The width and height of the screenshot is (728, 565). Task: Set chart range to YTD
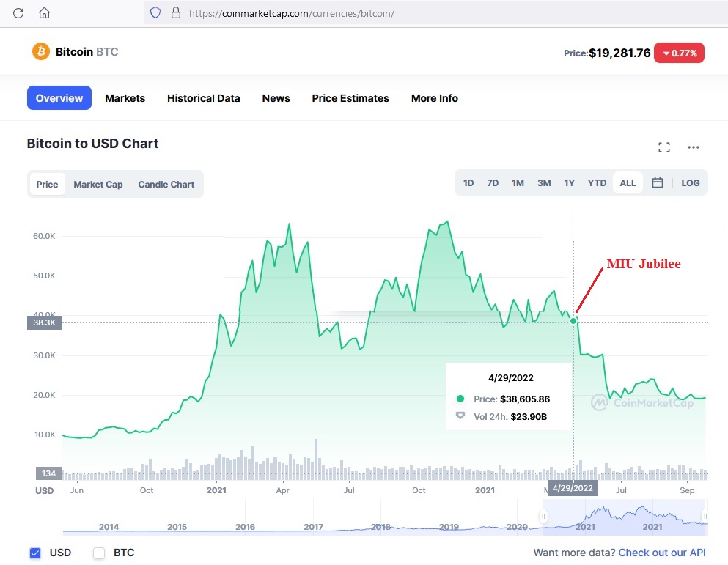point(597,183)
